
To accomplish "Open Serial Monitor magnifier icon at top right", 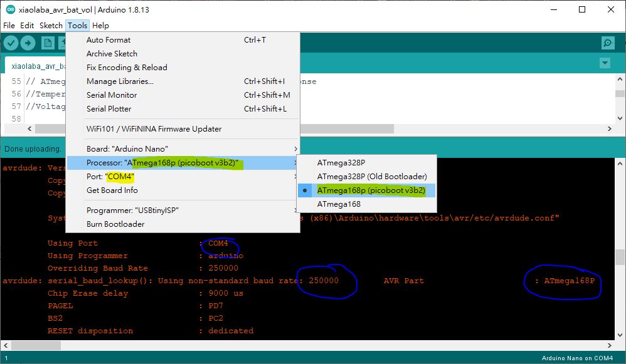I will click(608, 43).
